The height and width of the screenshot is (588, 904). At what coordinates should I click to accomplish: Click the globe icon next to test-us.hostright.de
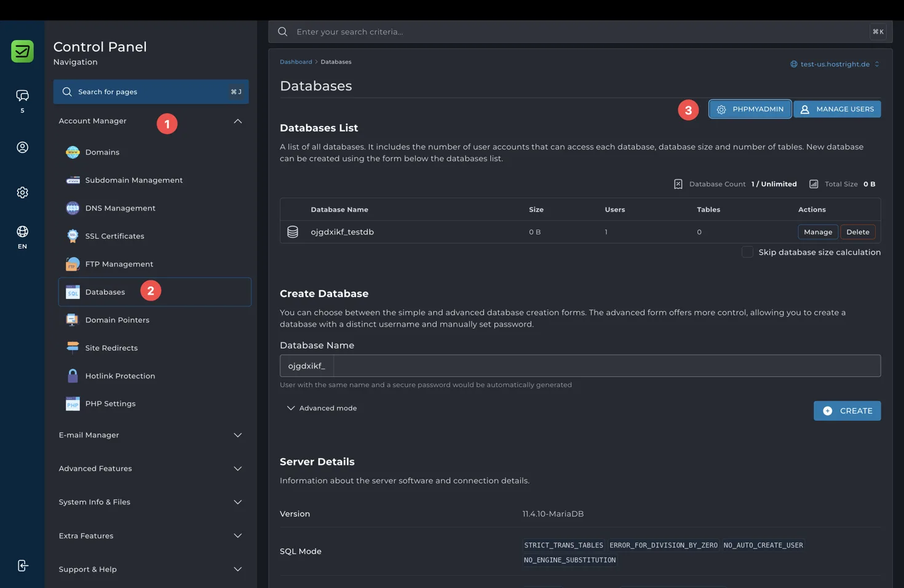coord(794,64)
